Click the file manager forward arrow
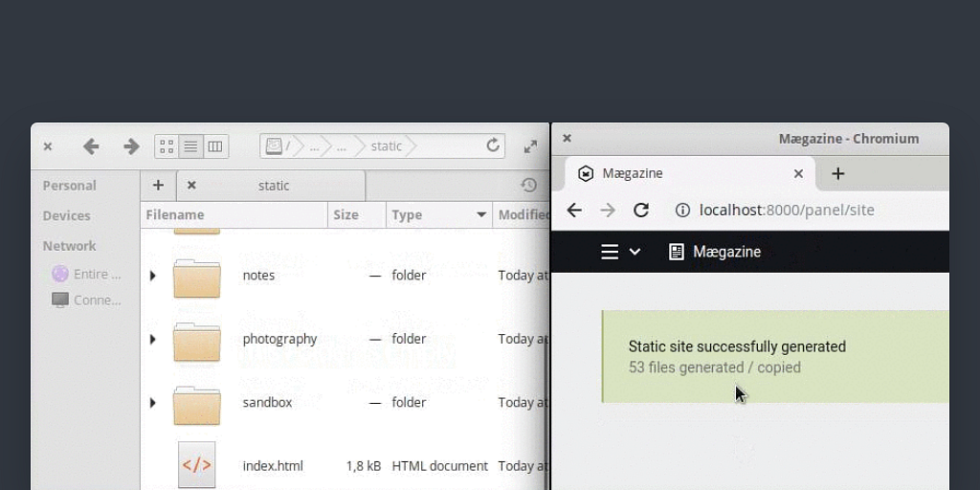Screen dimensions: 980x490 tap(131, 146)
